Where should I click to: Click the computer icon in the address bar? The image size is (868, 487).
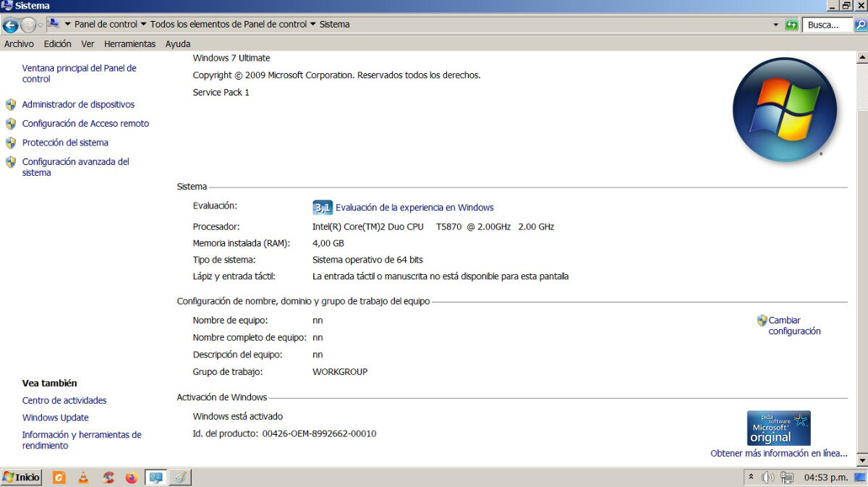54,24
